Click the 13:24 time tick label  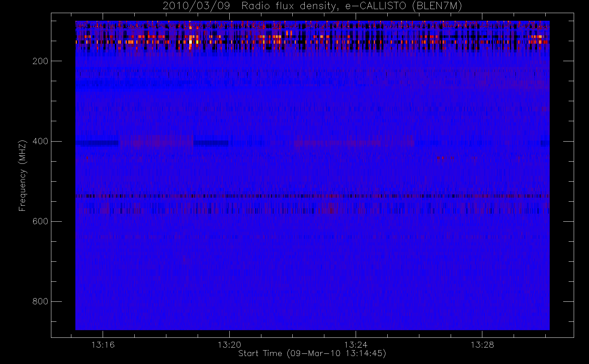pyautogui.click(x=356, y=345)
